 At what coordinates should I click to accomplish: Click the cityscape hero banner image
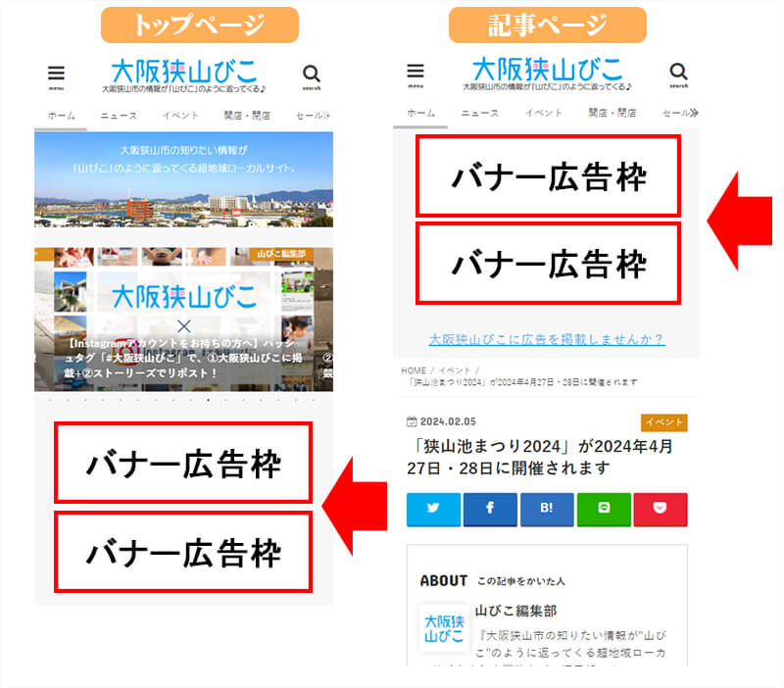click(183, 179)
